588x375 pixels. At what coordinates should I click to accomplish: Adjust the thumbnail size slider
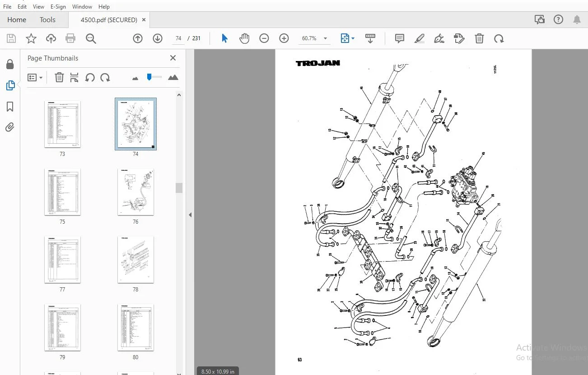coord(149,77)
